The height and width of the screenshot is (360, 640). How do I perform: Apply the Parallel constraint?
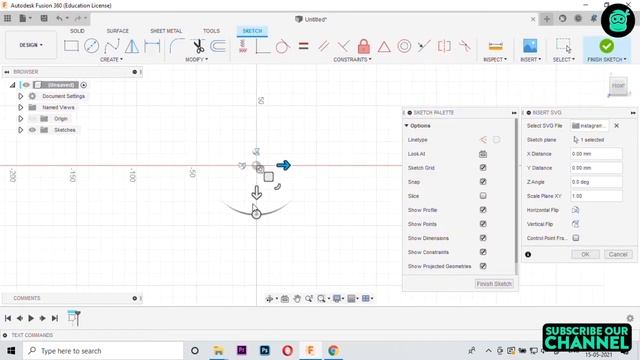point(323,46)
